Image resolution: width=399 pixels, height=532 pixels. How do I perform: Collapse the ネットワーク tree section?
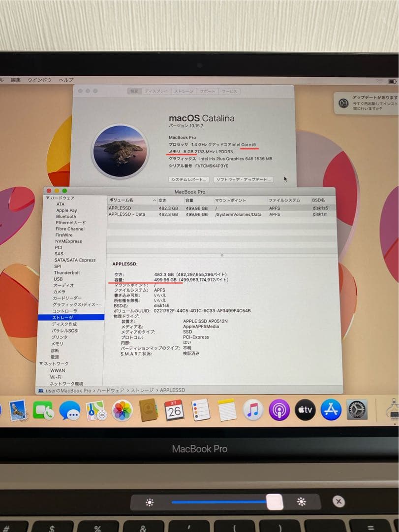click(x=41, y=364)
